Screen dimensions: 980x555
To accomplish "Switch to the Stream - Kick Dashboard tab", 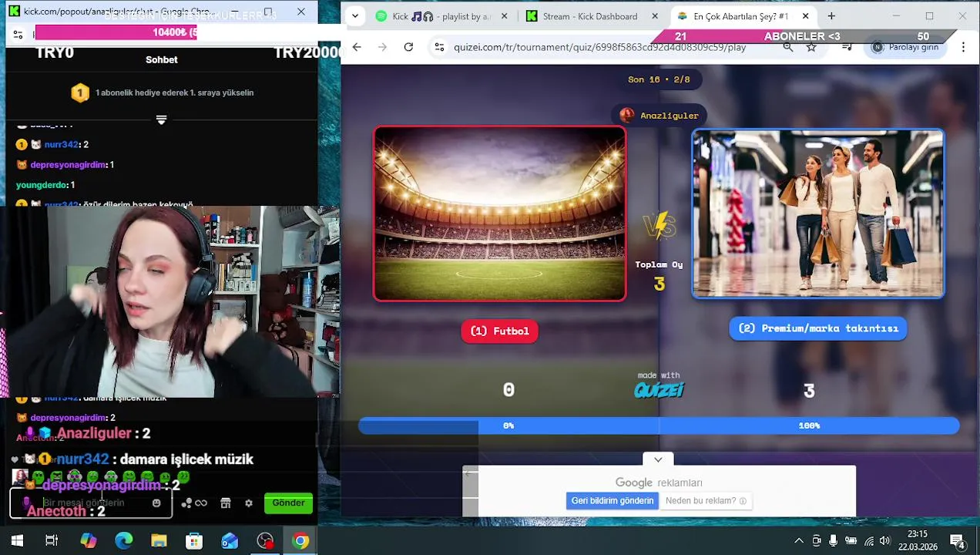I will coord(590,16).
